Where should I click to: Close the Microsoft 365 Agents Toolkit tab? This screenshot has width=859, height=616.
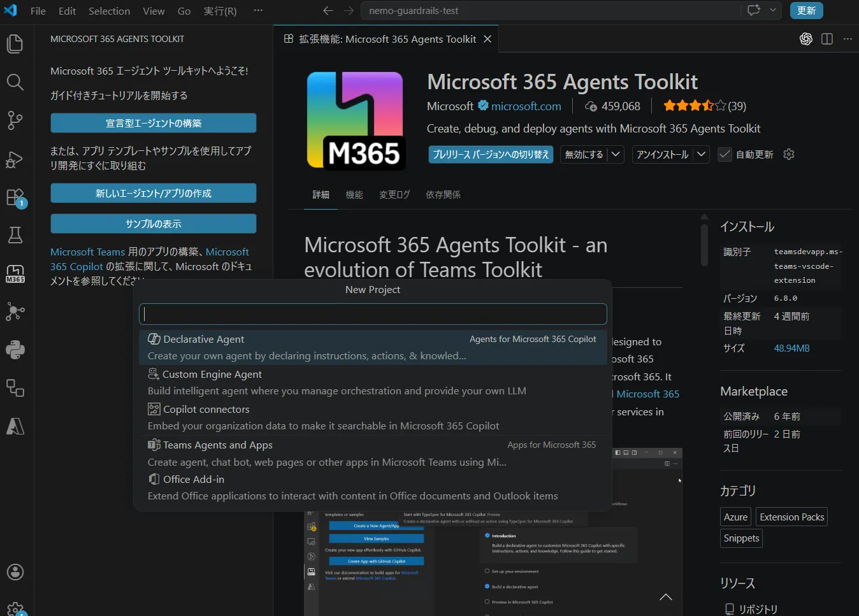pos(487,39)
